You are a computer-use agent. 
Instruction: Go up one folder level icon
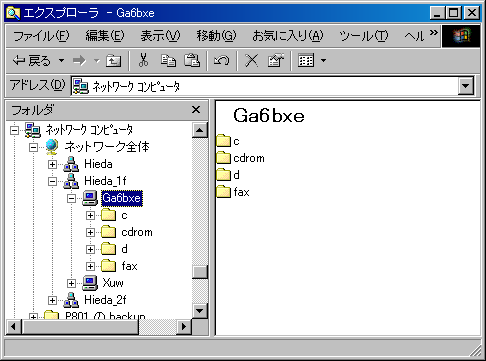coord(113,61)
